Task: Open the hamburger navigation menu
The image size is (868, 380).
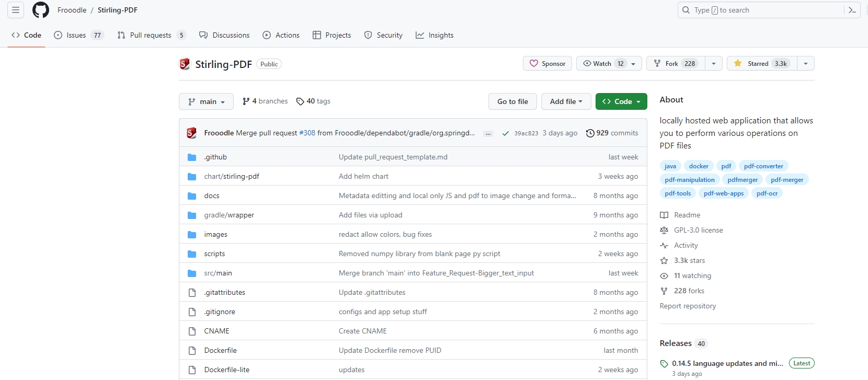Action: (16, 10)
